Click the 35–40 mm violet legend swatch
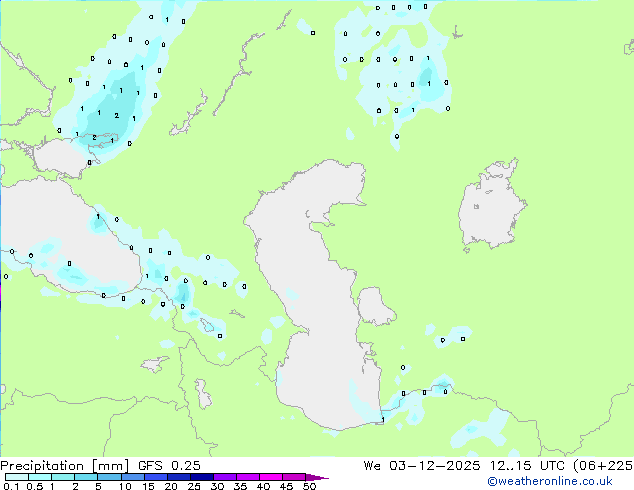634x490 pixels. point(248,477)
